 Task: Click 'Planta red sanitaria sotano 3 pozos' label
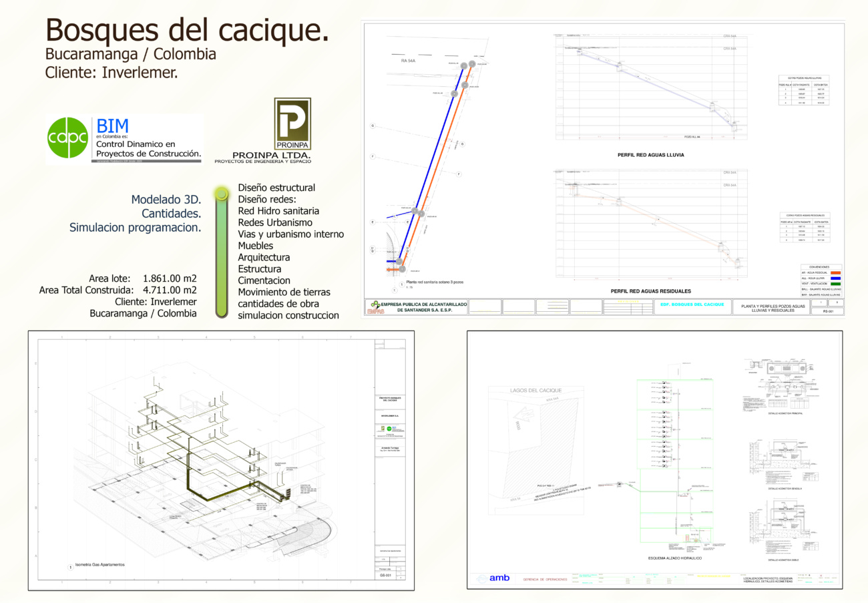[x=435, y=282]
